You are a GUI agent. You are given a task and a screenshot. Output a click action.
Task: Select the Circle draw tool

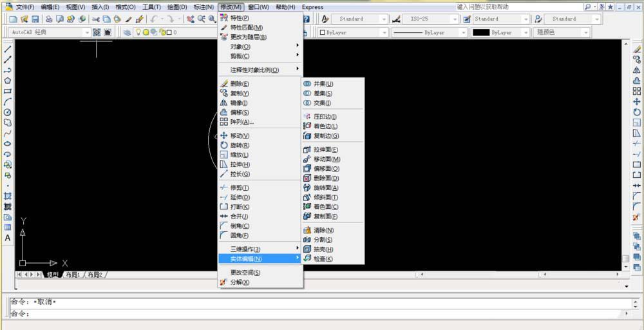(x=8, y=112)
